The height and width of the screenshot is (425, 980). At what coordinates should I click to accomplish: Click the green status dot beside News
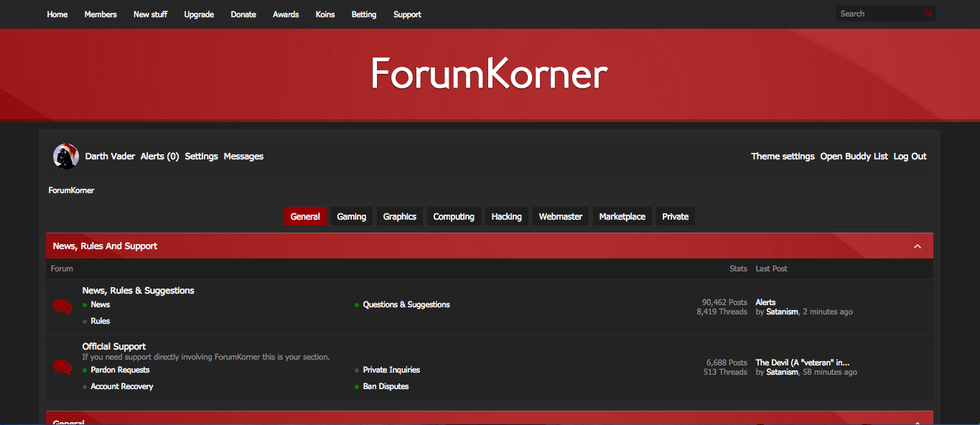click(x=85, y=305)
